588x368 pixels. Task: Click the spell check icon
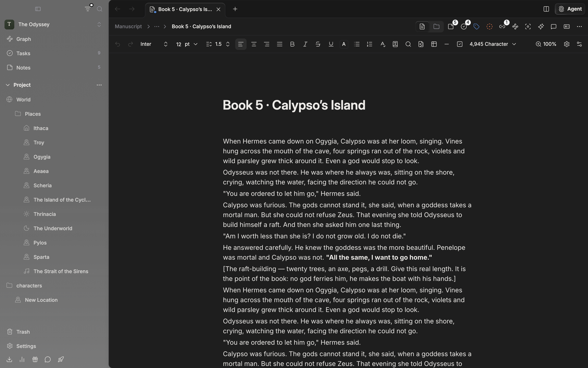pyautogui.click(x=383, y=44)
